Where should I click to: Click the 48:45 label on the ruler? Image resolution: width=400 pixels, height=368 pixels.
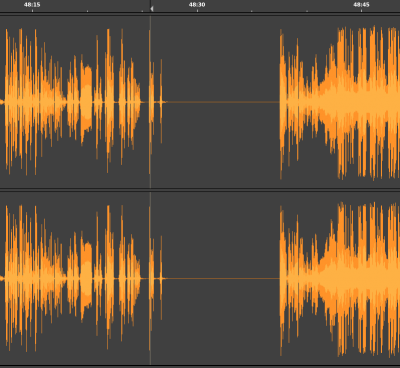pos(361,5)
